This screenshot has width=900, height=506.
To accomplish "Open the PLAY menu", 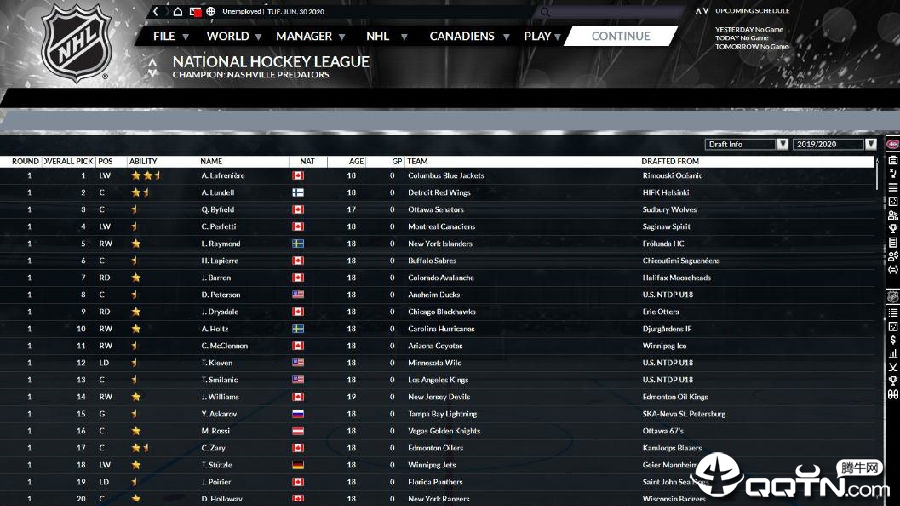I will coord(542,36).
